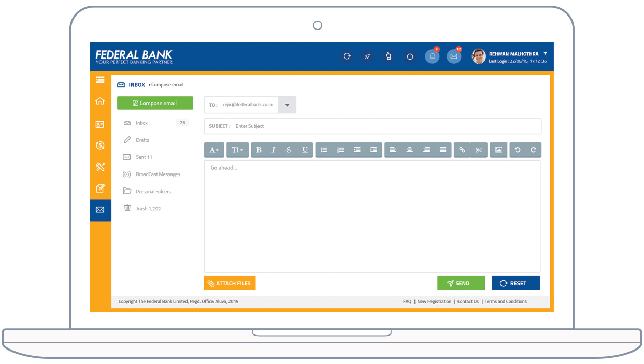
Task: Click the green SEND button
Action: tap(461, 283)
